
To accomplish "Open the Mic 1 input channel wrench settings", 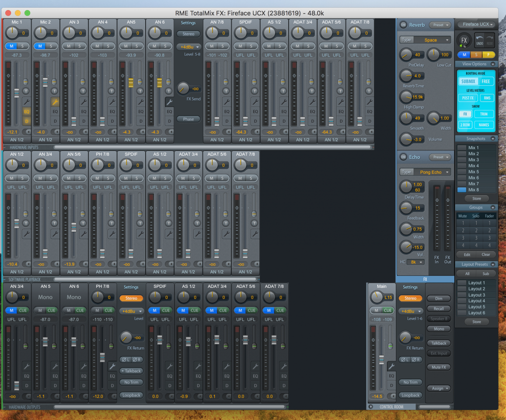I will pos(27,102).
